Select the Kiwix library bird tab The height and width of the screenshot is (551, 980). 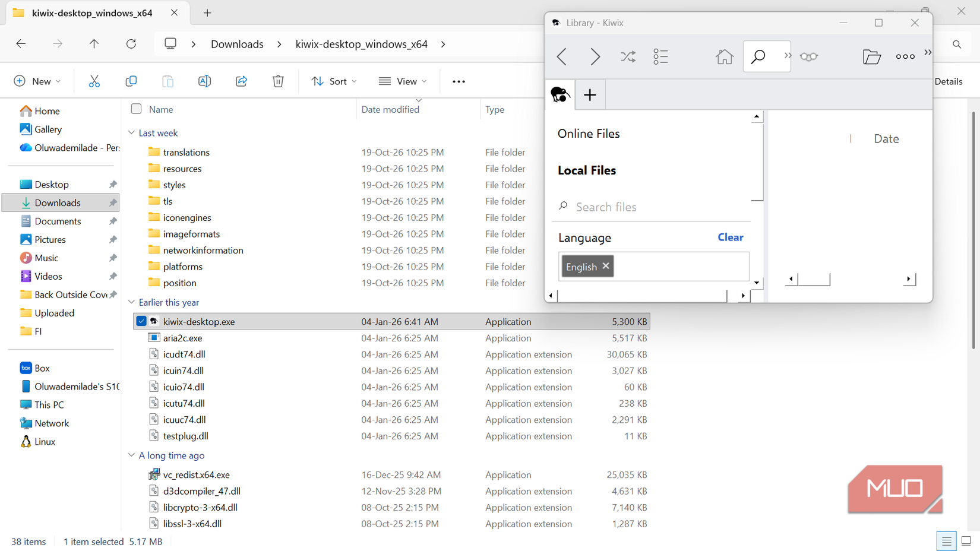[x=560, y=94]
